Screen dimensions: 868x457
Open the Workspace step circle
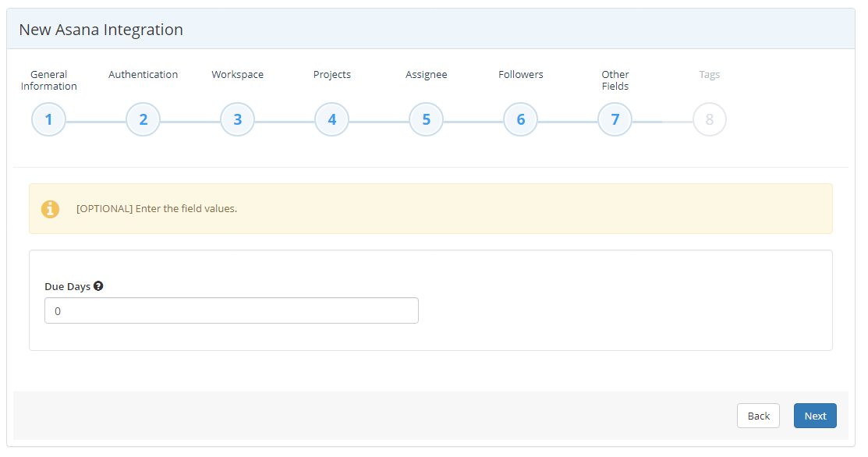coord(237,119)
